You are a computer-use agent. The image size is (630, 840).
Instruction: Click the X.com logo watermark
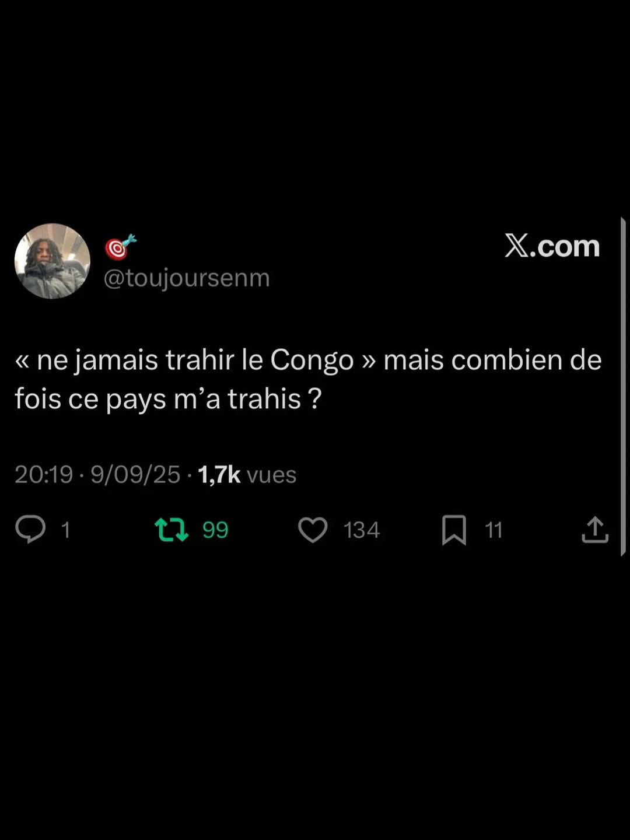552,246
